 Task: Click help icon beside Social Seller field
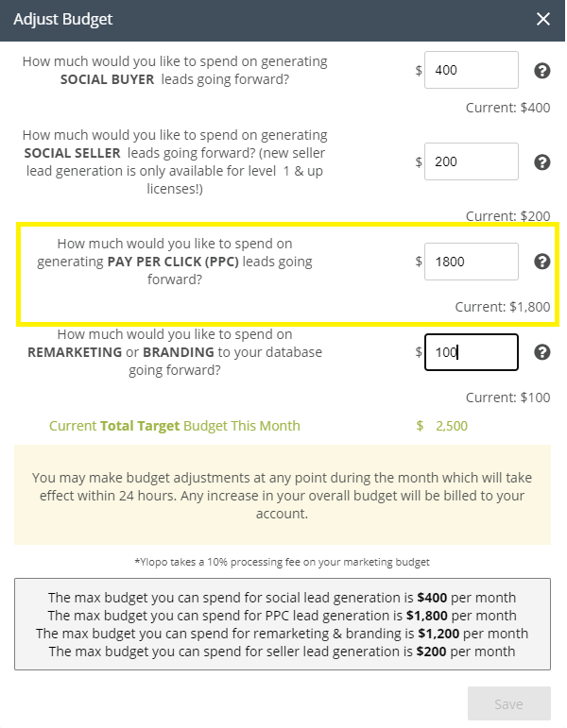point(542,161)
